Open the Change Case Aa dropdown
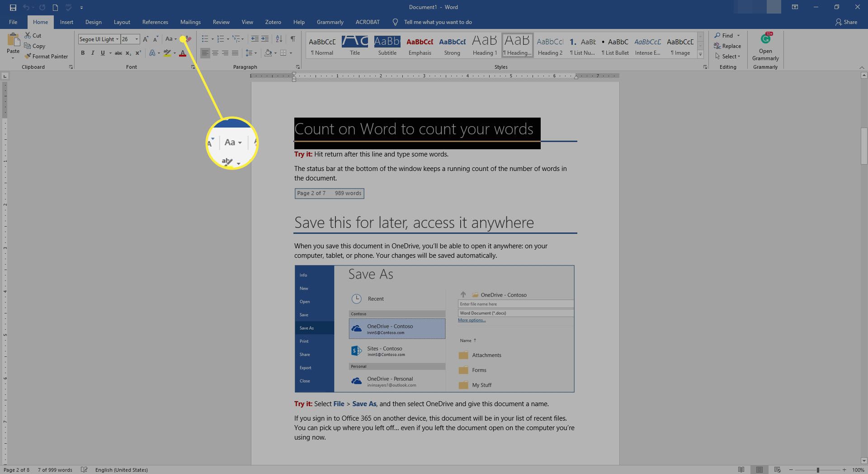 point(171,39)
